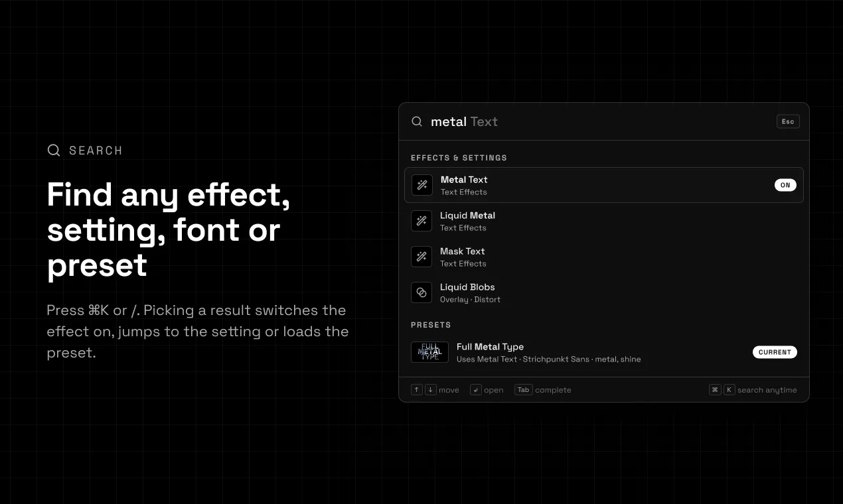Screen dimensions: 843x504
Task: Click the wand icon beside Mask Text
Action: coord(421,257)
